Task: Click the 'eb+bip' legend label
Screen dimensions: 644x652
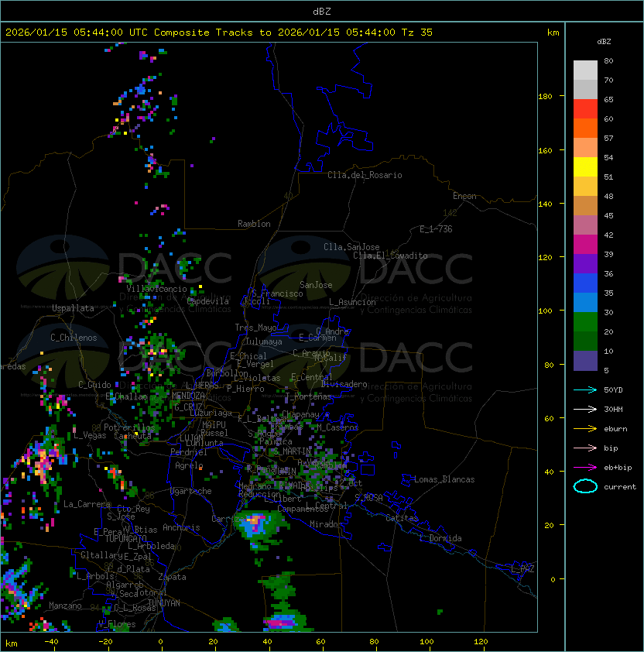Action: pyautogui.click(x=618, y=468)
